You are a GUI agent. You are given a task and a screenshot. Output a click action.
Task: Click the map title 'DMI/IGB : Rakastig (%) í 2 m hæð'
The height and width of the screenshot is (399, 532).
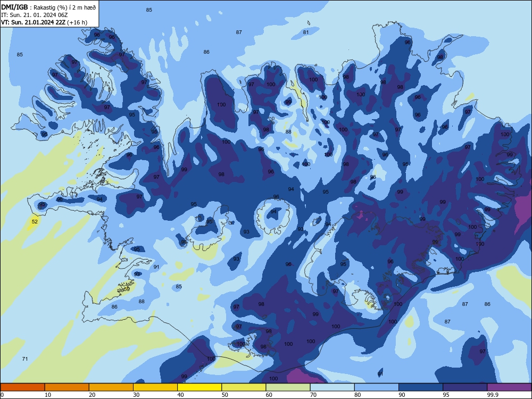49,7
